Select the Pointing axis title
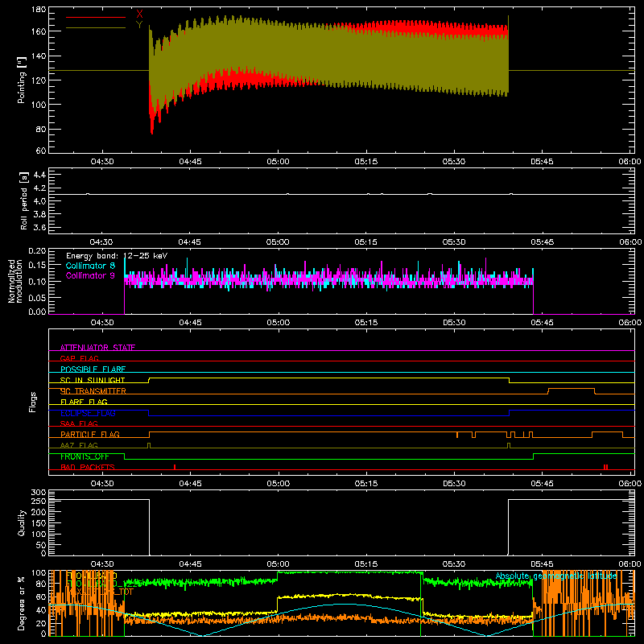Image resolution: width=644 pixels, height=644 pixels. 22,80
